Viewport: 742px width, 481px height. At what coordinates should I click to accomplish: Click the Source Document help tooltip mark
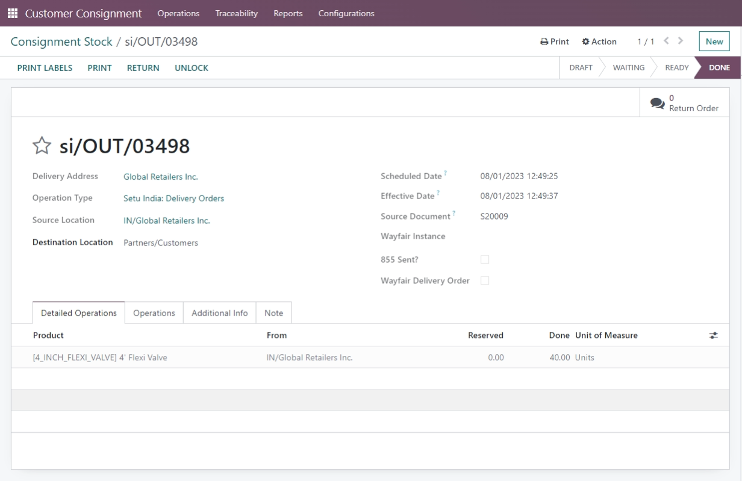pos(454,213)
